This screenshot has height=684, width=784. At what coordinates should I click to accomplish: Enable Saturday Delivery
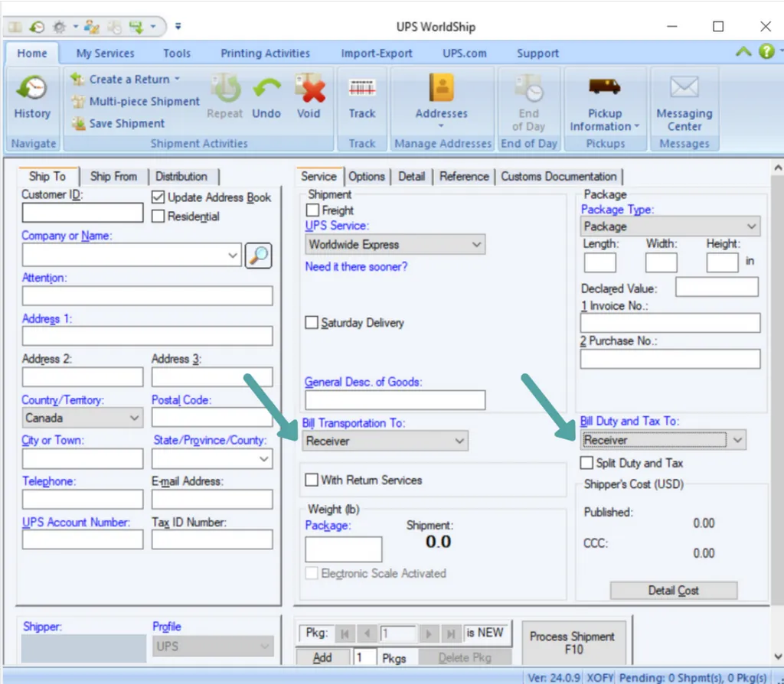click(x=312, y=322)
